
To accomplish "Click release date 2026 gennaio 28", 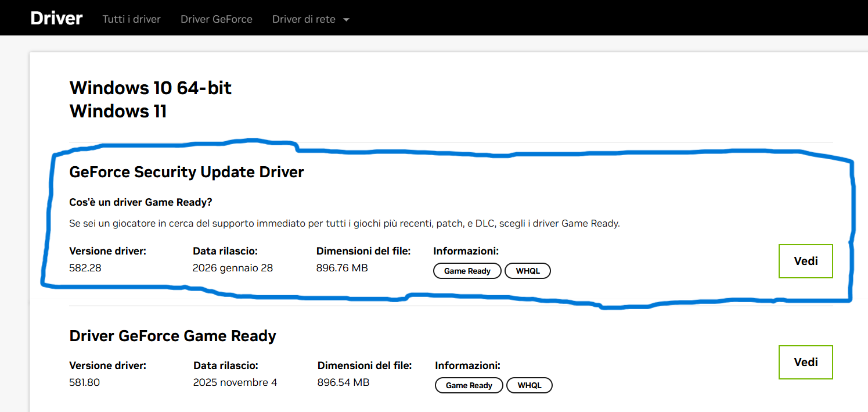I will 233,268.
